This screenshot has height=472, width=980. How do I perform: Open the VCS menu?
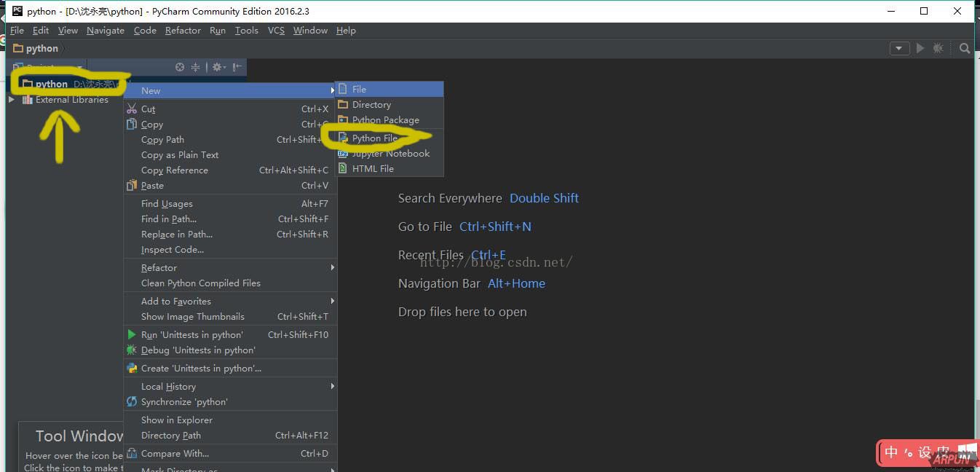click(x=276, y=30)
